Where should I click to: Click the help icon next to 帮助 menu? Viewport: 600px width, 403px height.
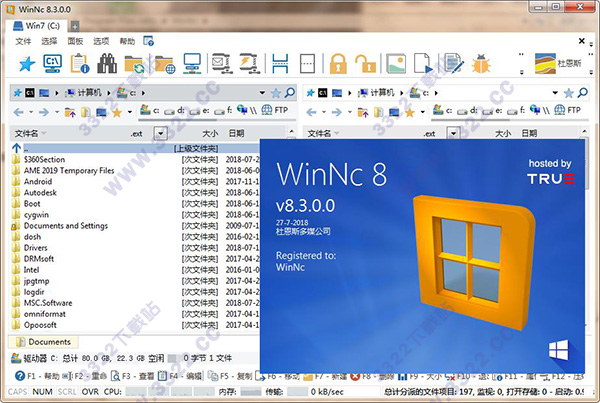click(x=148, y=41)
